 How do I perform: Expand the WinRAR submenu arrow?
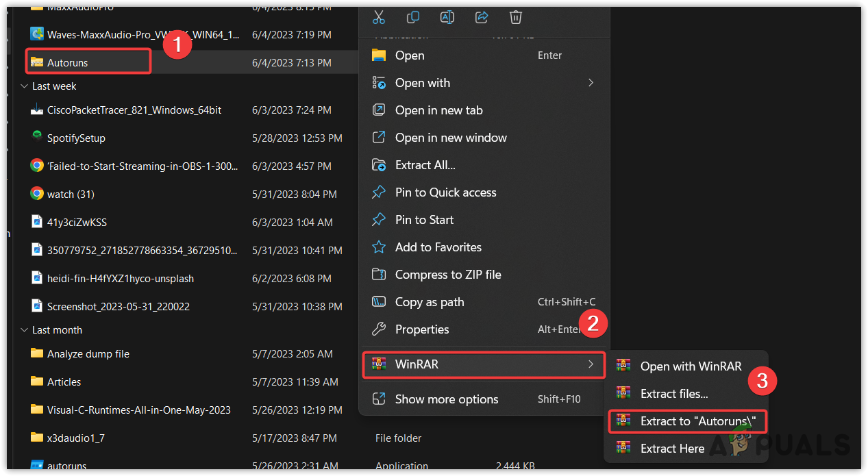tap(591, 364)
